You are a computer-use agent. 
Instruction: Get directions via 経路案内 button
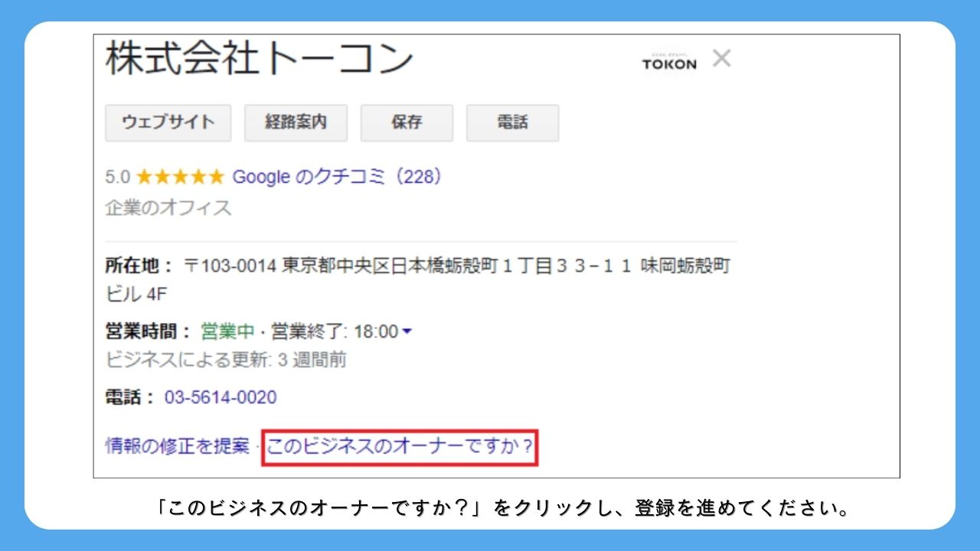click(x=296, y=122)
